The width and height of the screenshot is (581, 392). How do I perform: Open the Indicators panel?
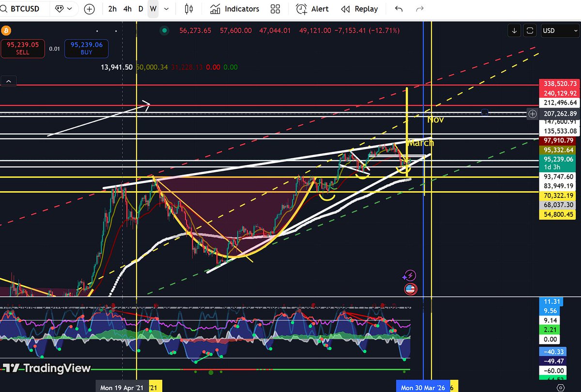(x=234, y=9)
